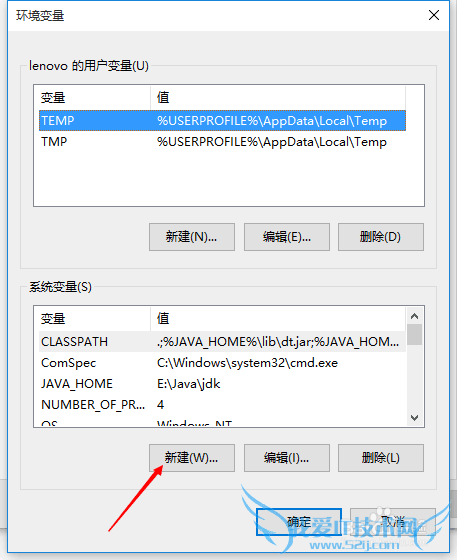
Task: Select the TEMP user variable row
Action: 222,121
